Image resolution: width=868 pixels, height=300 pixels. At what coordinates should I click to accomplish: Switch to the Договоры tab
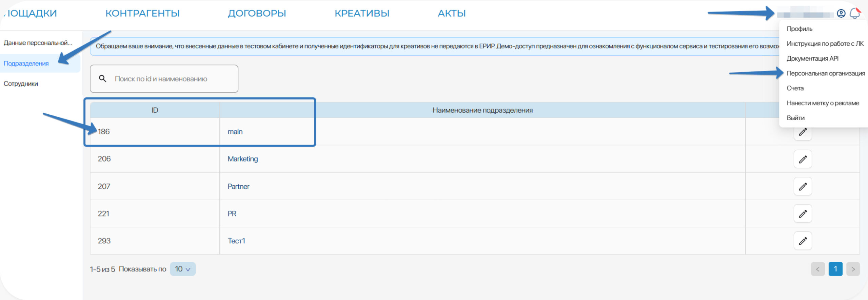click(x=257, y=13)
